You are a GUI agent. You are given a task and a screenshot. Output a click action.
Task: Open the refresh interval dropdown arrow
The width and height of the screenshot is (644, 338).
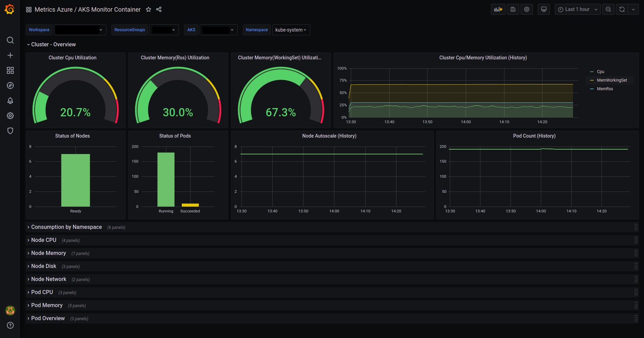633,9
